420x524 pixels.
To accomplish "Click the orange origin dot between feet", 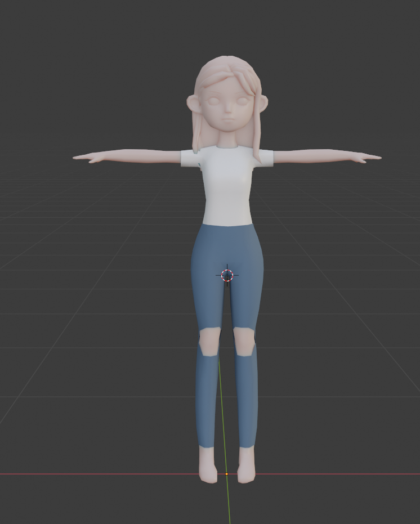I will [226, 474].
